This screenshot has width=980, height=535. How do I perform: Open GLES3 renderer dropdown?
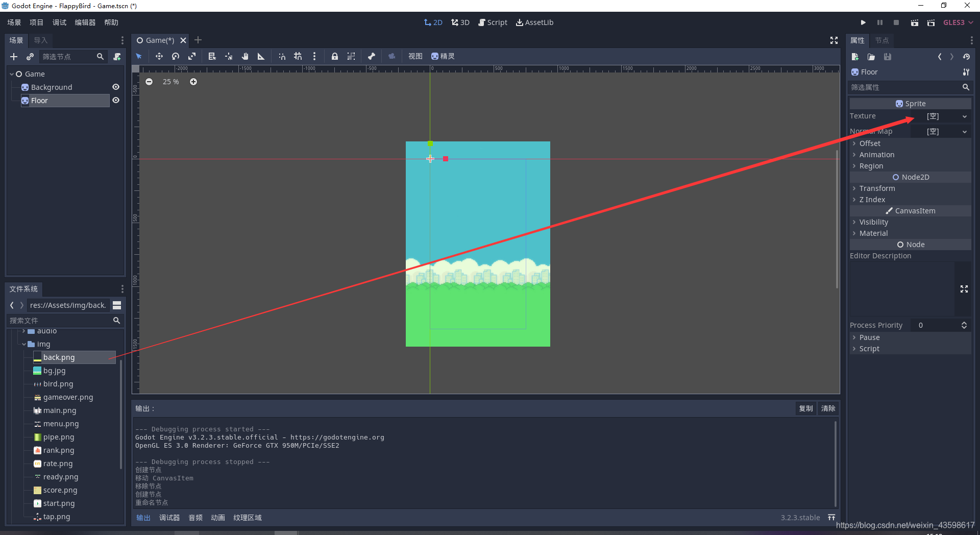(958, 22)
